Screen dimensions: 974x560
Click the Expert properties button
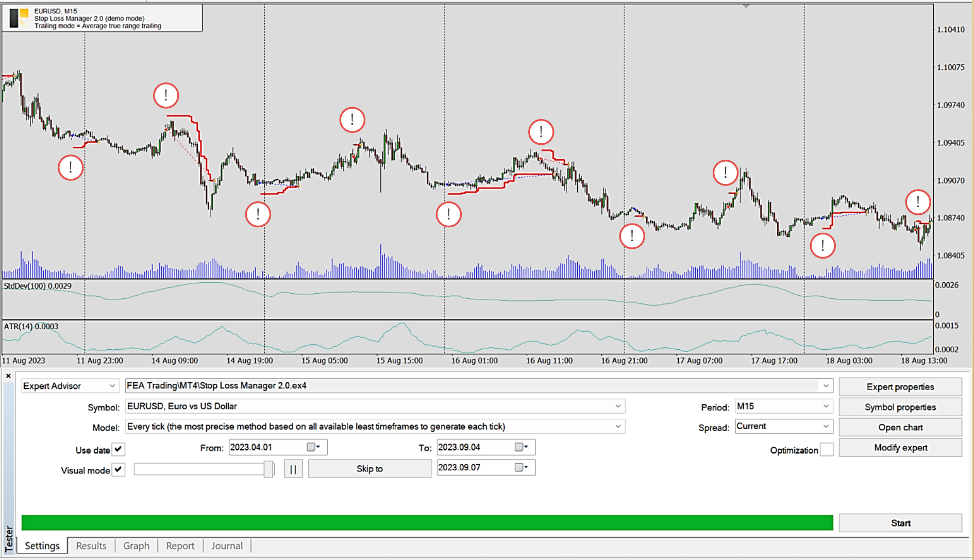900,387
